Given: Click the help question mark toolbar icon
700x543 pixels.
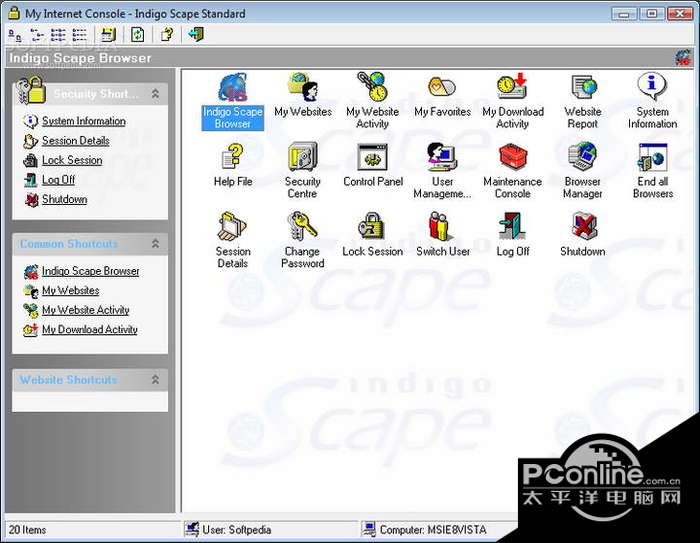Looking at the screenshot, I should pyautogui.click(x=167, y=34).
